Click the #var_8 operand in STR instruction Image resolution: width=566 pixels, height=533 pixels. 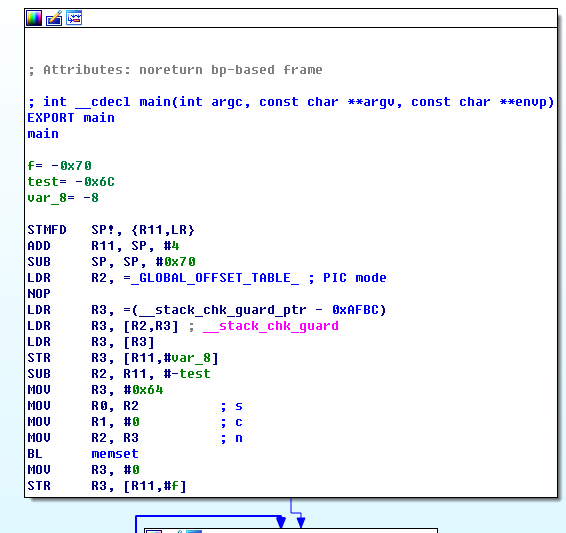click(187, 358)
